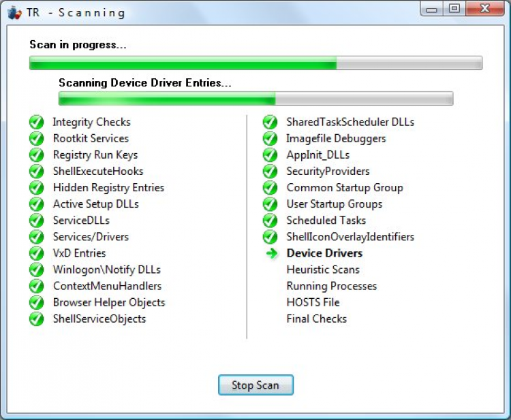Click the Stop Scan button
Viewport: 511px width, 420px height.
tap(255, 385)
